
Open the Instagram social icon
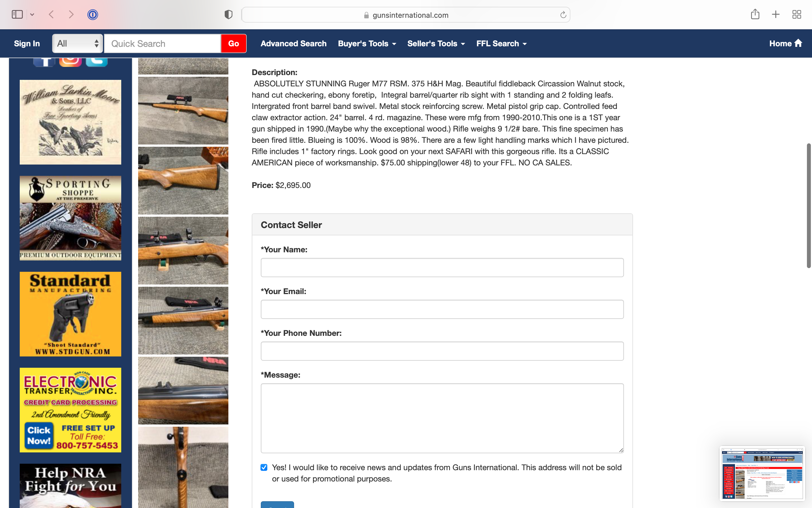coord(70,62)
